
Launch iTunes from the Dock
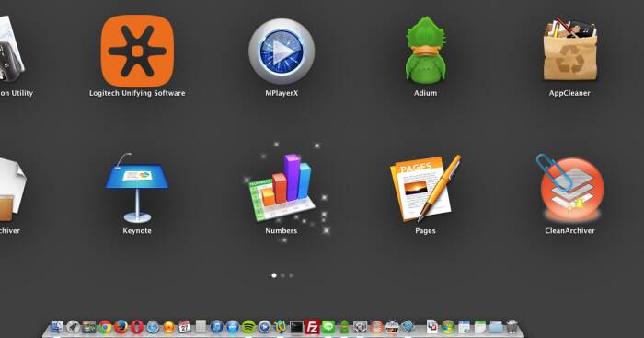coord(216,327)
